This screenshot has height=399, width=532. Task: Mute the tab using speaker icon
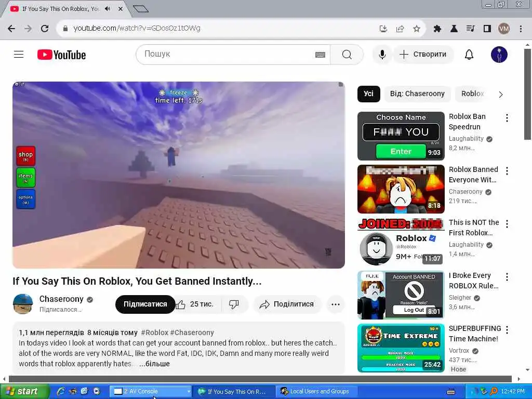coord(108,9)
